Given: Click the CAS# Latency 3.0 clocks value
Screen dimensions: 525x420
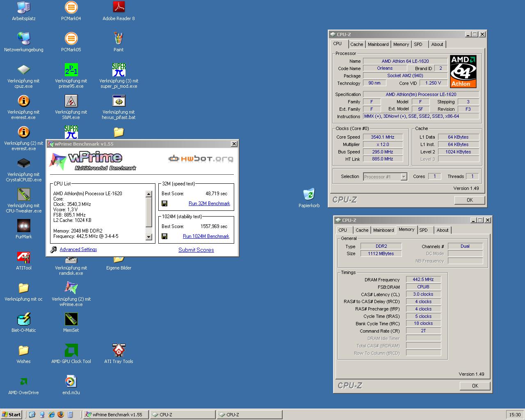Looking at the screenshot, I should (x=423, y=294).
